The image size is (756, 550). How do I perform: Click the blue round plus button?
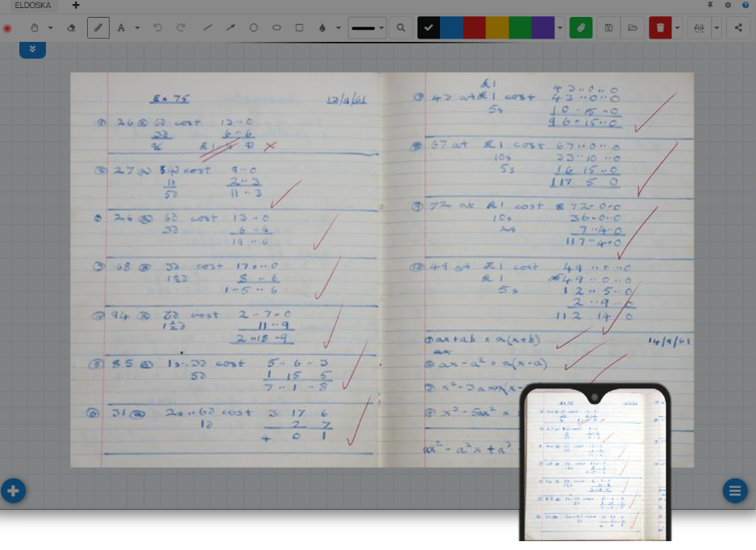pos(13,490)
